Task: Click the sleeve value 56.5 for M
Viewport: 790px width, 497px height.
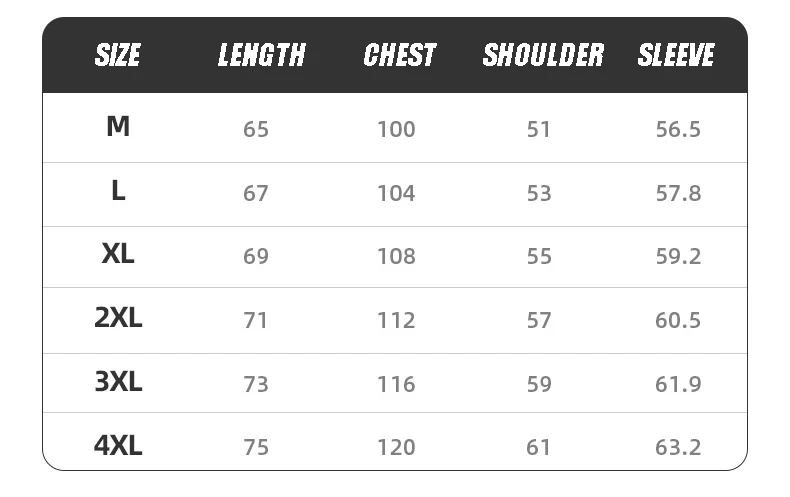Action: click(x=678, y=129)
